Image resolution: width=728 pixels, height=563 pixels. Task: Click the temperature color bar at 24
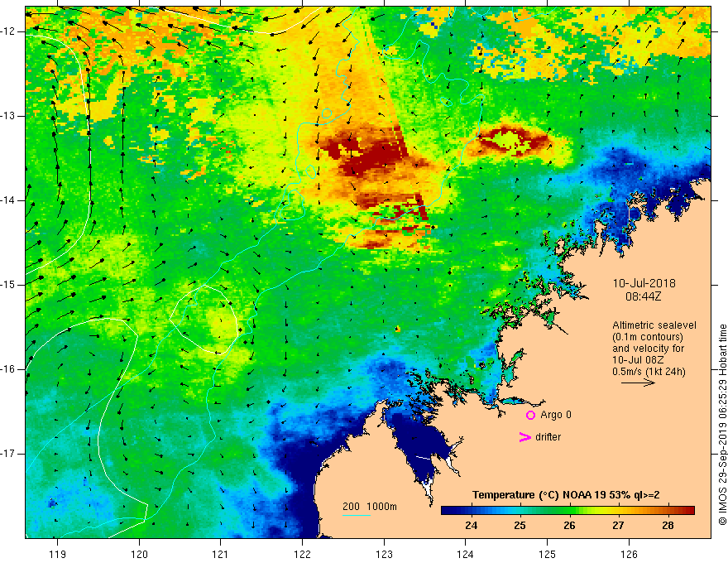(471, 511)
